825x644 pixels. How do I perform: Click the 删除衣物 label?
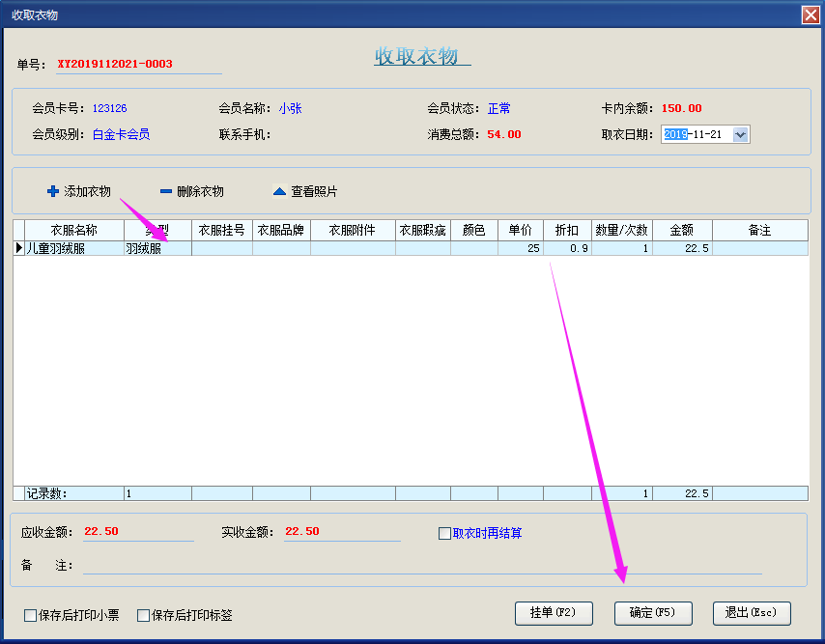click(x=201, y=191)
